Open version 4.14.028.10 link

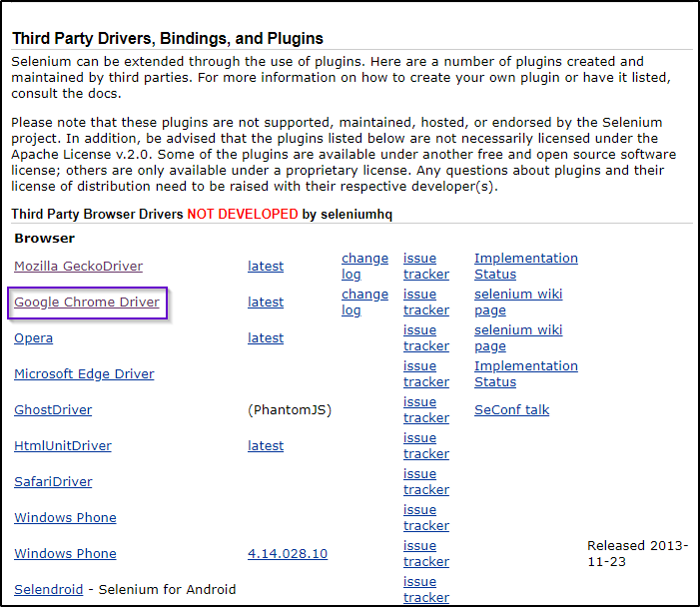point(288,553)
